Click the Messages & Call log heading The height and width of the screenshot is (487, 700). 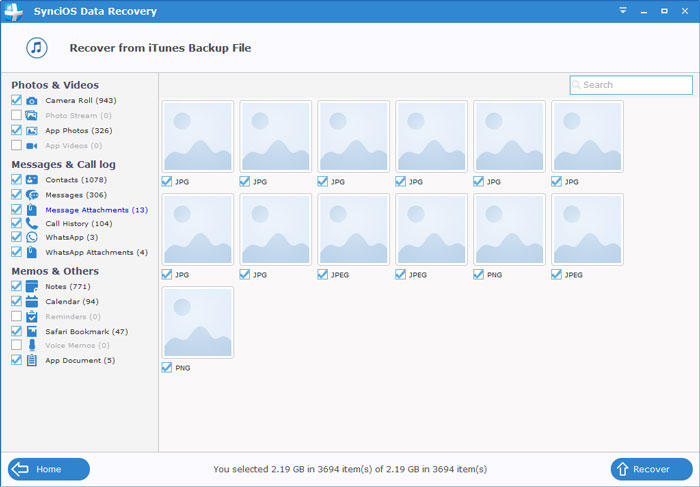(63, 164)
